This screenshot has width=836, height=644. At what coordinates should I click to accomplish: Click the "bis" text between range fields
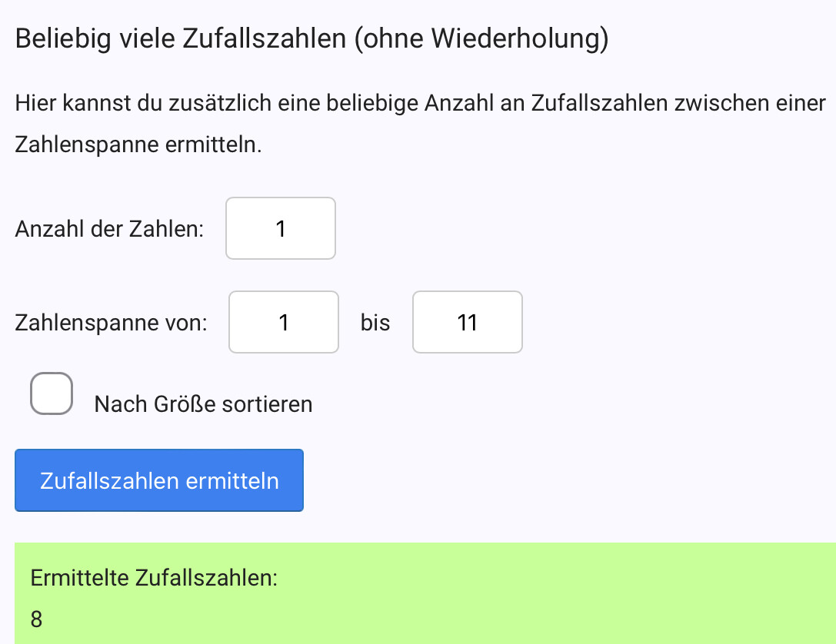[375, 323]
